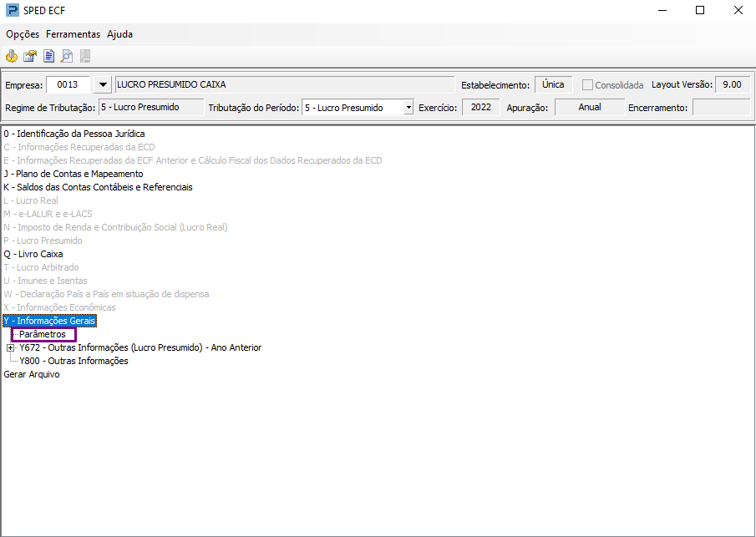The width and height of the screenshot is (756, 537).
Task: Select Q - Livro Caixa
Action: pos(33,254)
